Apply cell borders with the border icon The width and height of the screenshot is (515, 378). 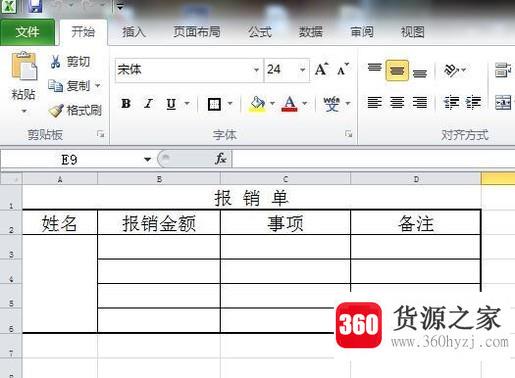pyautogui.click(x=214, y=104)
